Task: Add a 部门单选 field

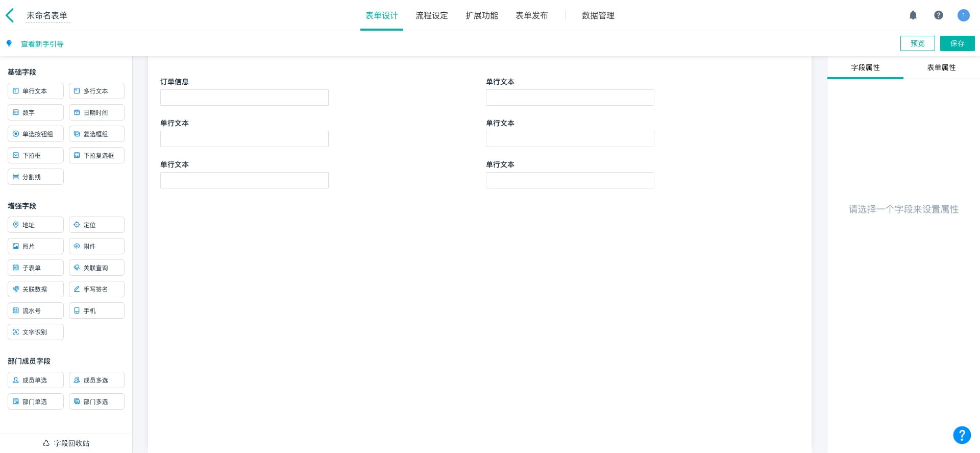Action: 36,401
